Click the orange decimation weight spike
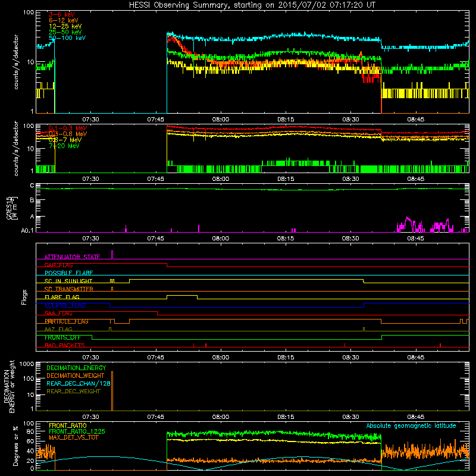This screenshot has width=476, height=476. tap(112, 391)
